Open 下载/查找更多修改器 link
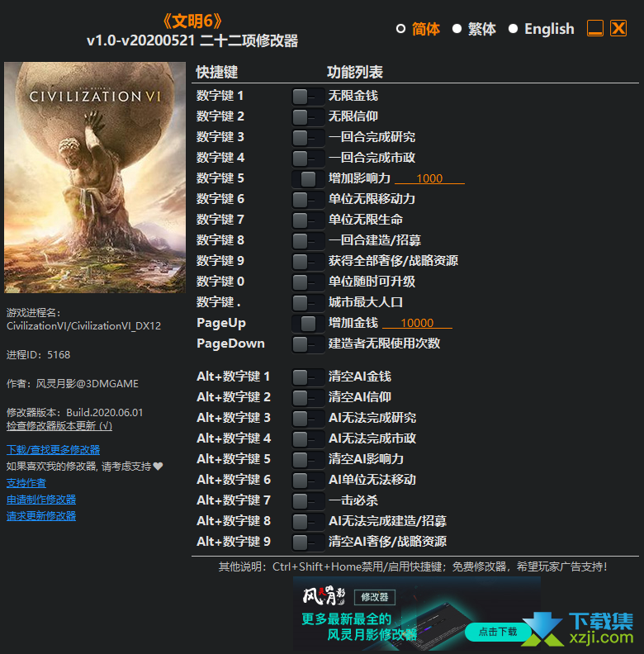This screenshot has width=644, height=654. [54, 449]
